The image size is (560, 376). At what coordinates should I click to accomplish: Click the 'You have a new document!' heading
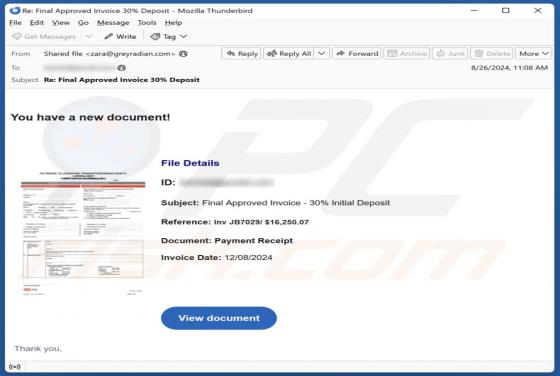[90, 117]
